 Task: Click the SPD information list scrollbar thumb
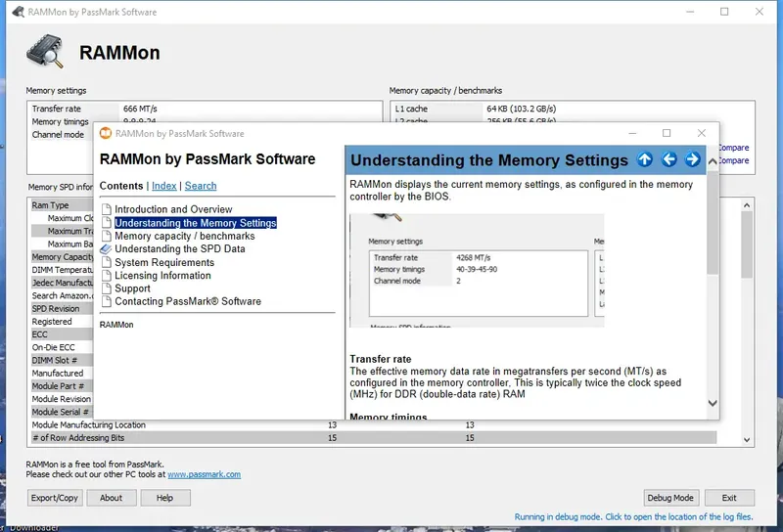pos(747,244)
